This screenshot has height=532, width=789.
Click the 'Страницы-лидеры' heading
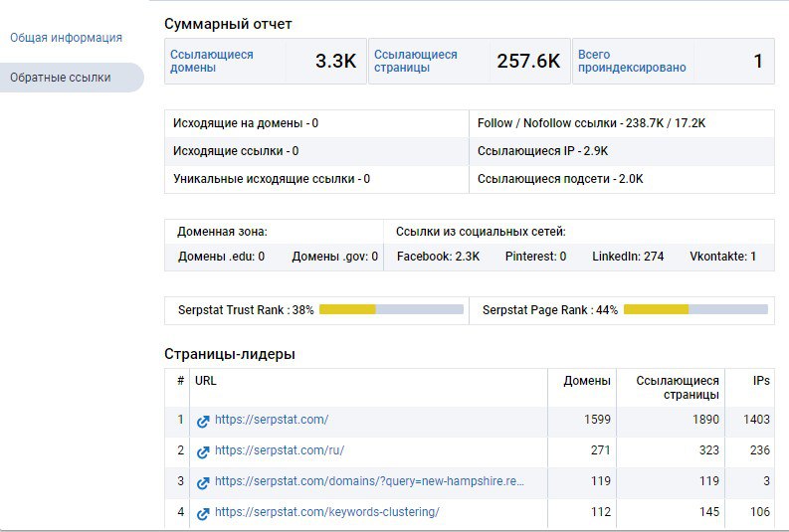click(230, 354)
